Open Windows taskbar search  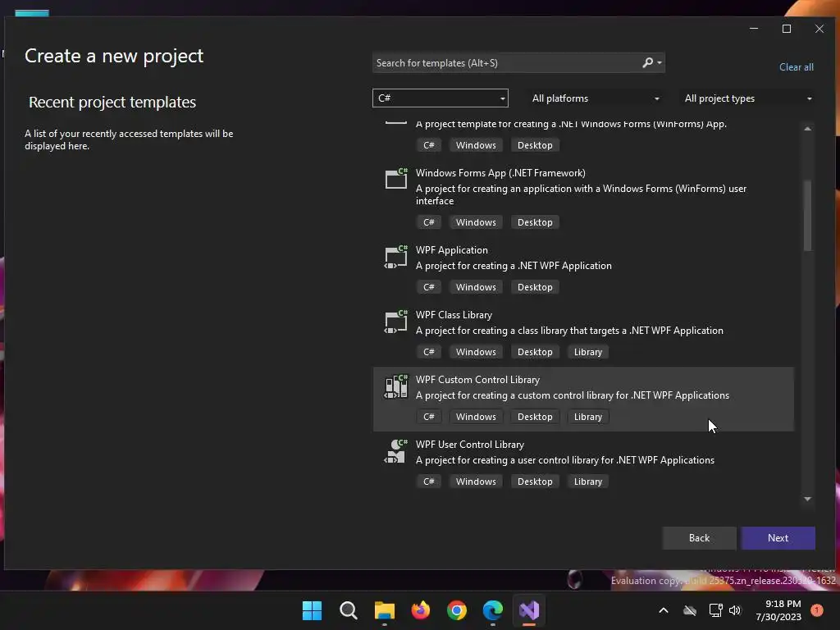click(348, 610)
